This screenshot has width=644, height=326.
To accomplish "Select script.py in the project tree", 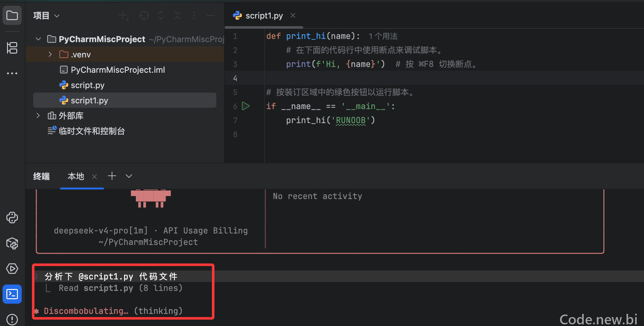I will click(x=125, y=85).
